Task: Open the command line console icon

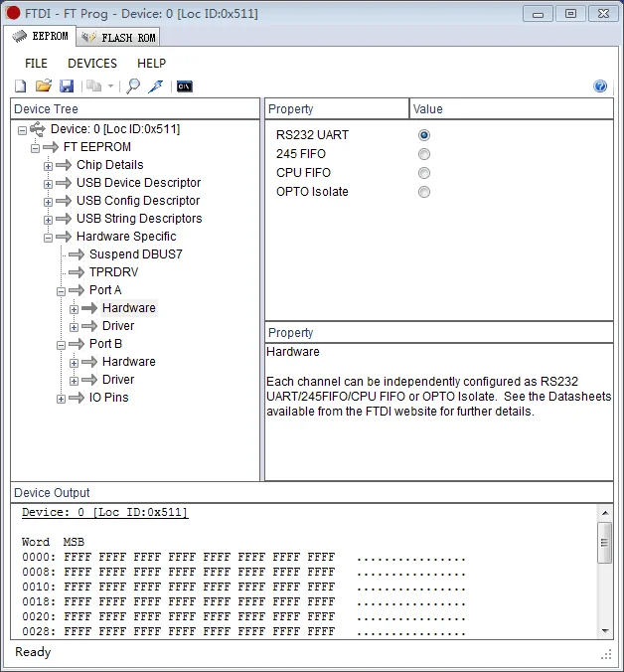Action: 185,86
